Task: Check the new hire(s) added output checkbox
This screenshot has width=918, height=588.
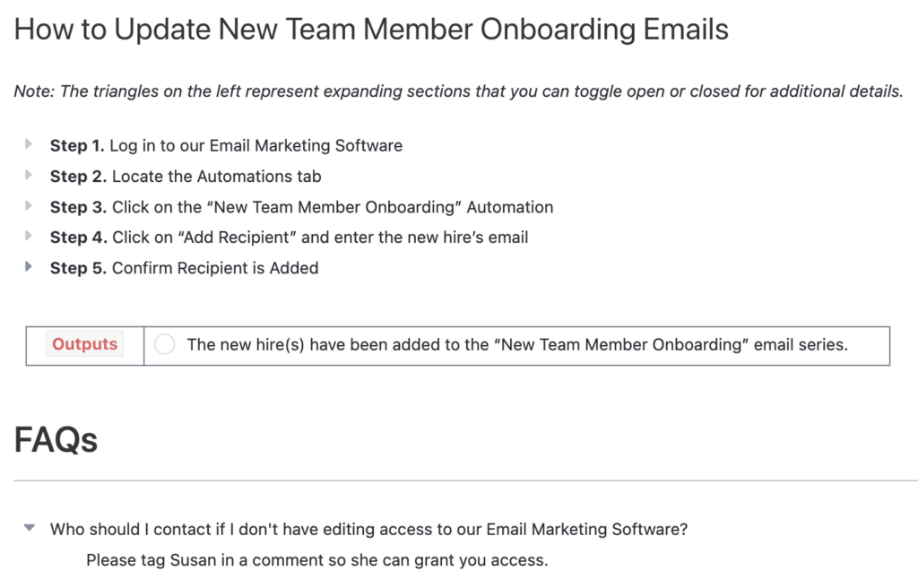Action: coord(165,344)
